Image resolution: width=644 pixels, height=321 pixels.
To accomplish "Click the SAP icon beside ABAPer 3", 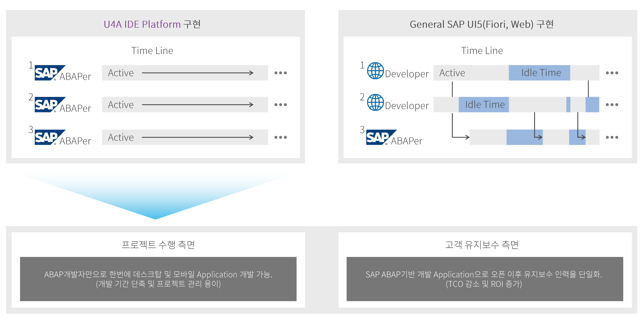I will click(50, 137).
